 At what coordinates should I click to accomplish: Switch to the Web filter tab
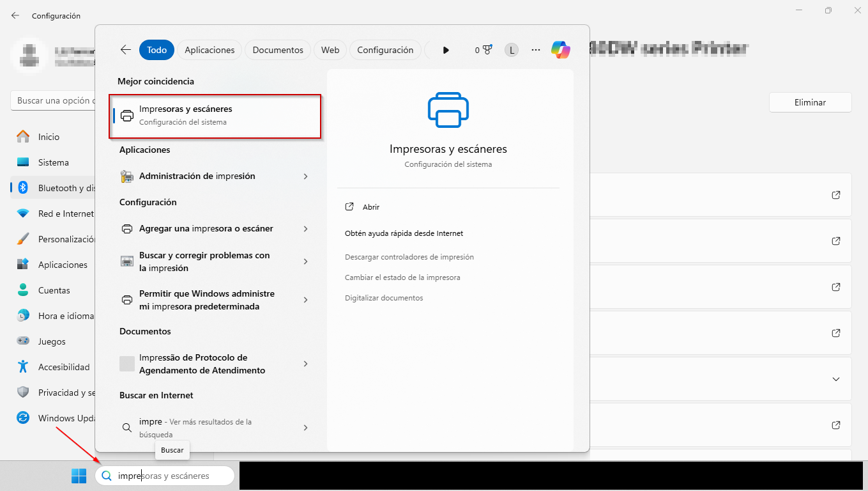pyautogui.click(x=330, y=50)
